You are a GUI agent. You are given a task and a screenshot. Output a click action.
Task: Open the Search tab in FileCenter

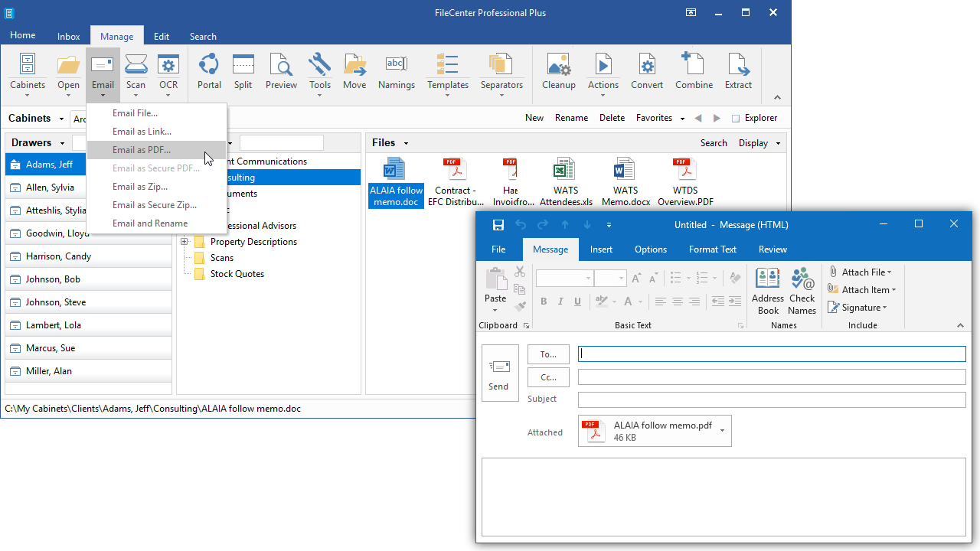coord(203,36)
